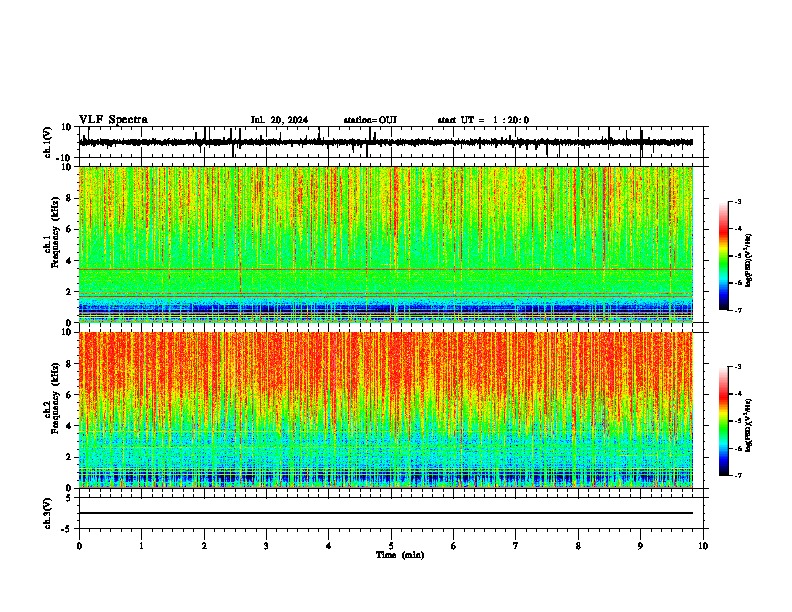Click the log(PSD) label of the upper colorbar
This screenshot has width=792, height=612.
click(749, 260)
